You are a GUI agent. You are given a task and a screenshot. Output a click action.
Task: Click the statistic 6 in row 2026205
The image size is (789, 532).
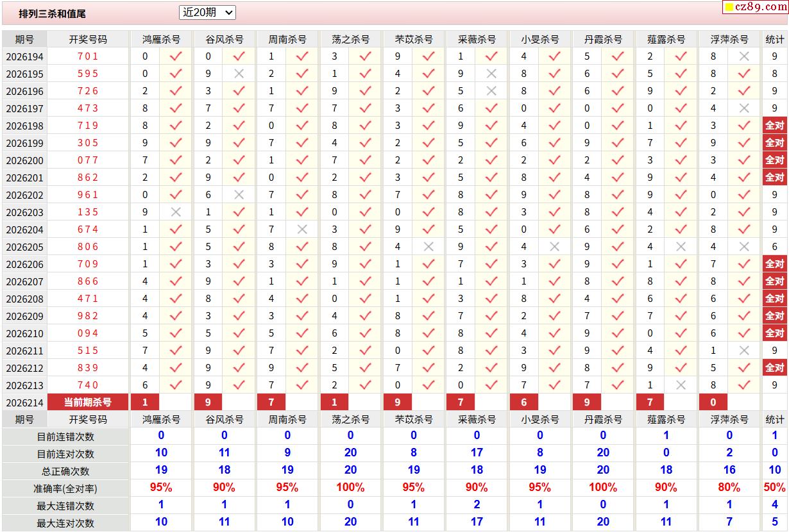(775, 247)
